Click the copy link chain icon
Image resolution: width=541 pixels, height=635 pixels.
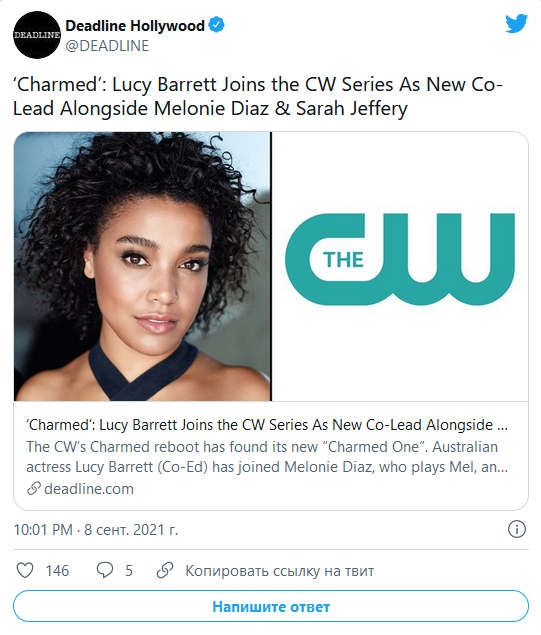click(165, 570)
